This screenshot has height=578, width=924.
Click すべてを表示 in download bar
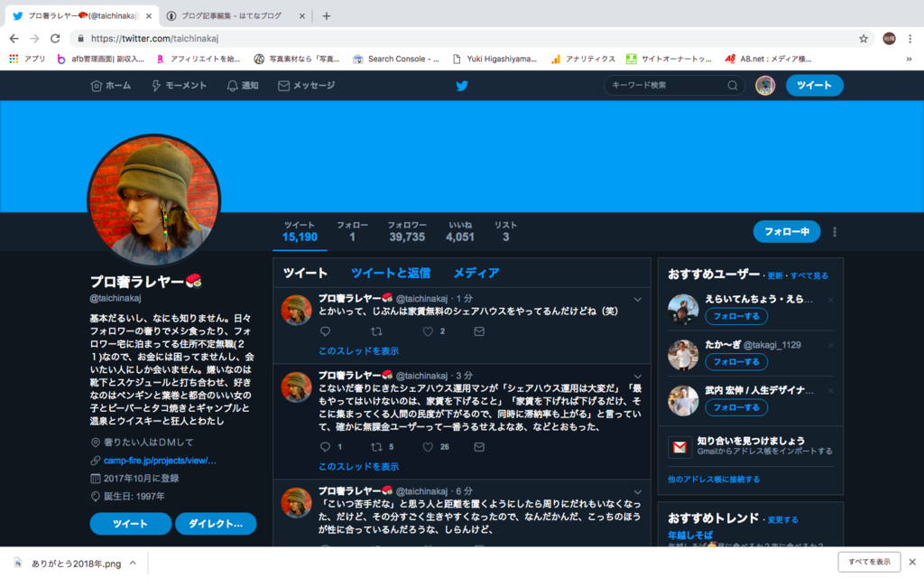point(869,562)
